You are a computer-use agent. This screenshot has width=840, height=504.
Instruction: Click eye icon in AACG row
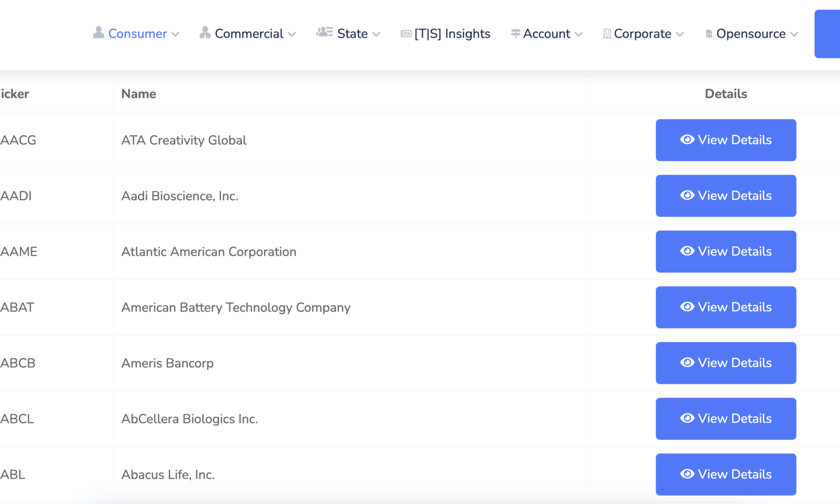pyautogui.click(x=687, y=139)
